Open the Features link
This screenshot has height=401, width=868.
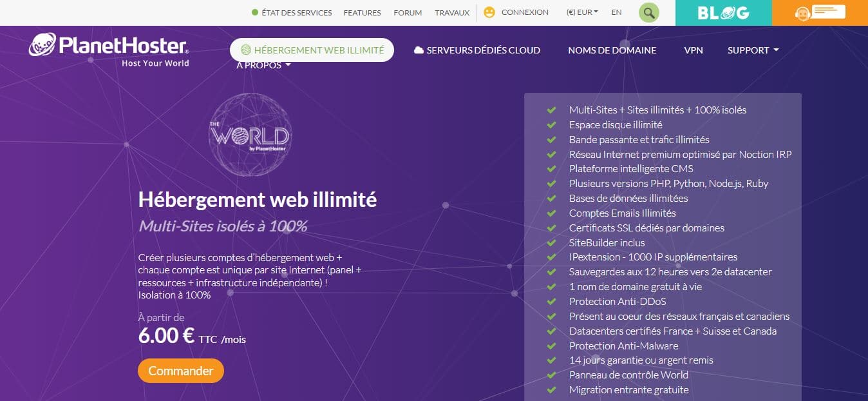point(363,12)
